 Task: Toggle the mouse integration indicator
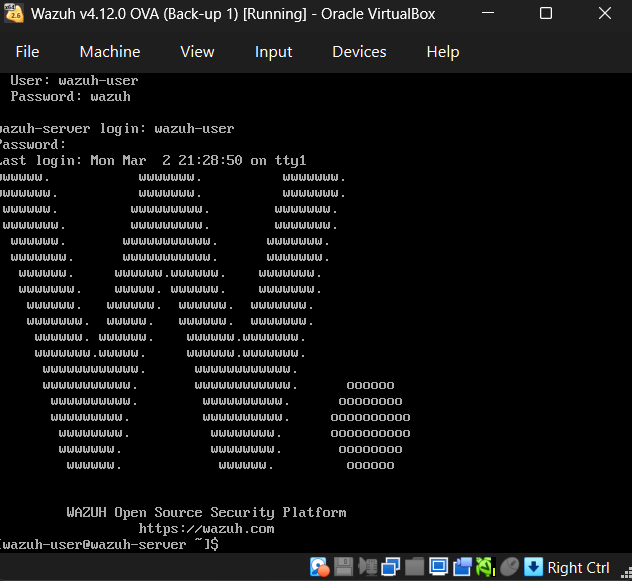509,567
